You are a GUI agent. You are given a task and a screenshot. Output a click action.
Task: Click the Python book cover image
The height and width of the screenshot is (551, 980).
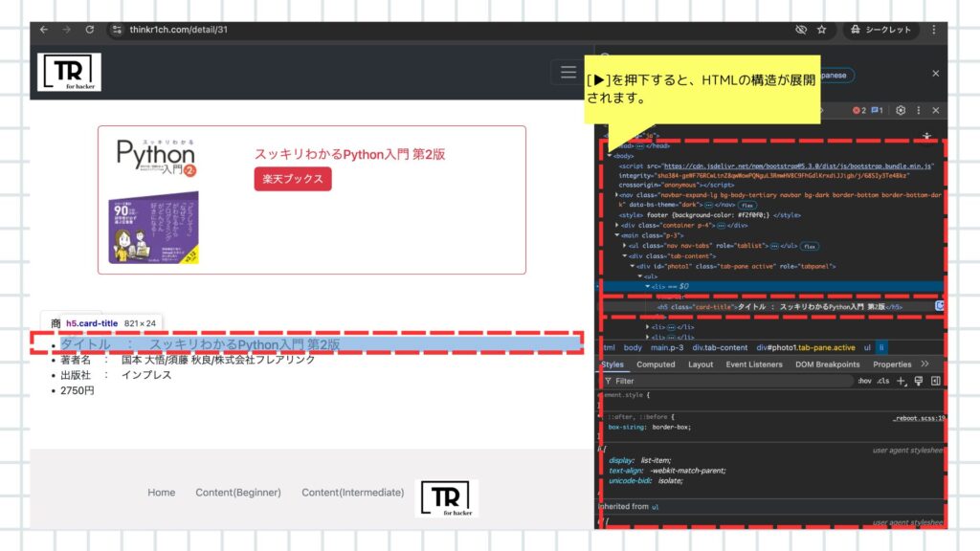pos(155,201)
